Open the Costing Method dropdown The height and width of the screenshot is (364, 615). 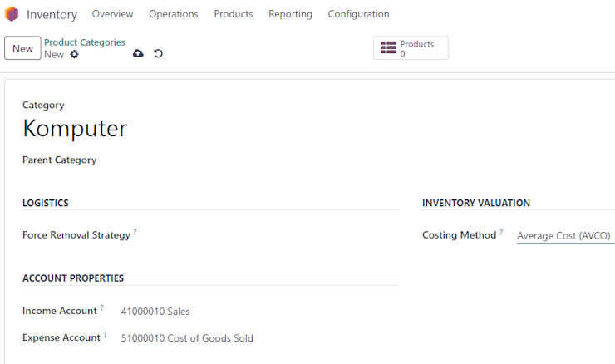(x=566, y=236)
